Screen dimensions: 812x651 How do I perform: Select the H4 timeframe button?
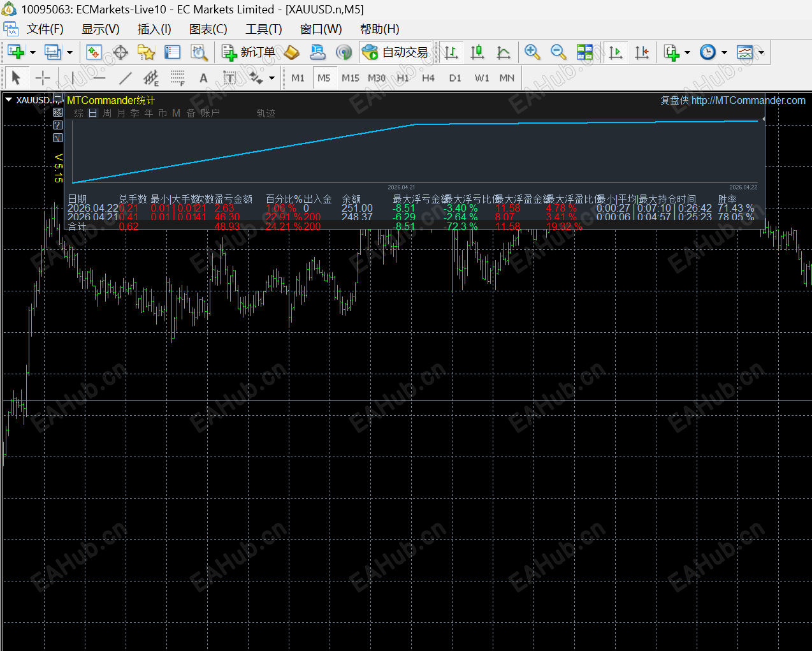coord(428,78)
